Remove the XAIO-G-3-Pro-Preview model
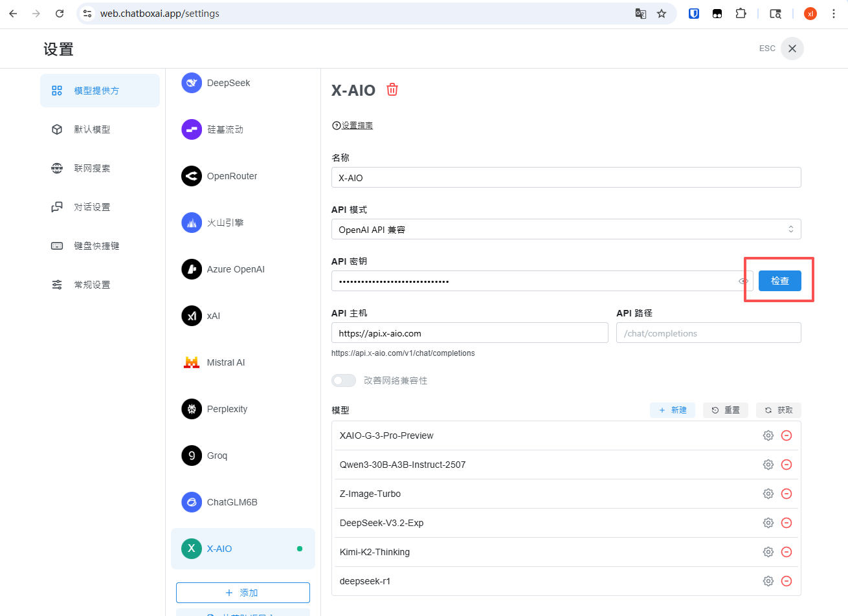 (787, 435)
